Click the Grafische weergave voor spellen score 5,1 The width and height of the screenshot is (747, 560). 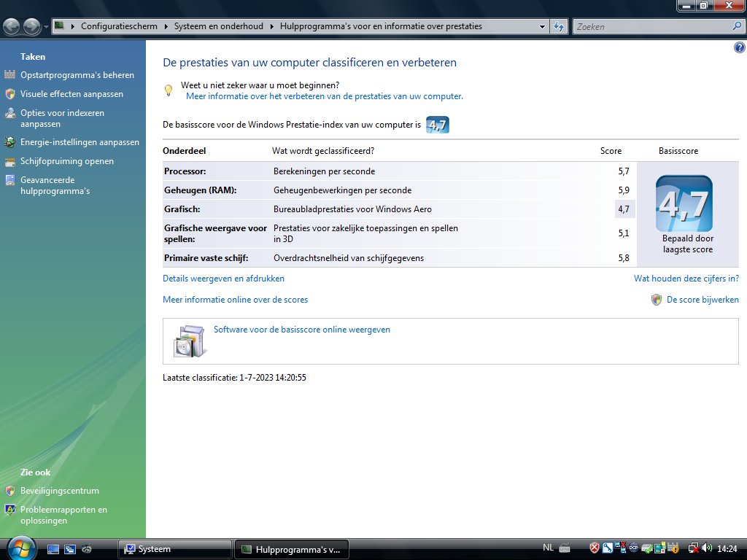coord(624,233)
